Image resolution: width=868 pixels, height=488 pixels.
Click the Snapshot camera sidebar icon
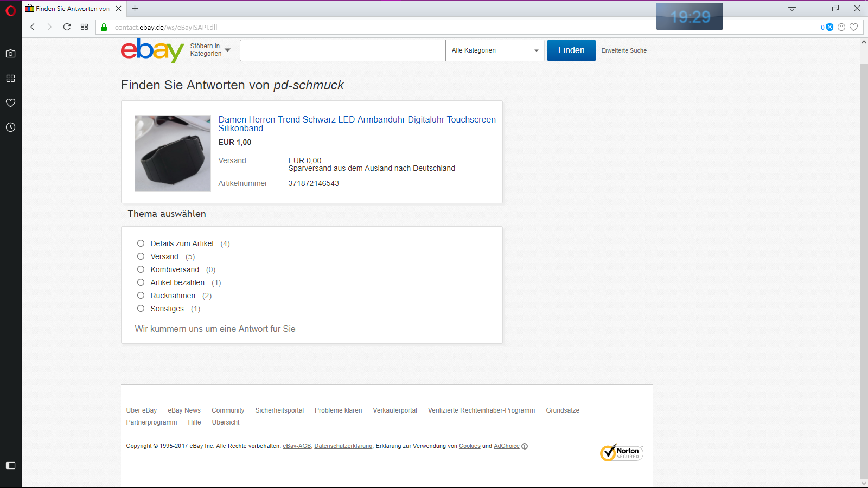click(10, 54)
